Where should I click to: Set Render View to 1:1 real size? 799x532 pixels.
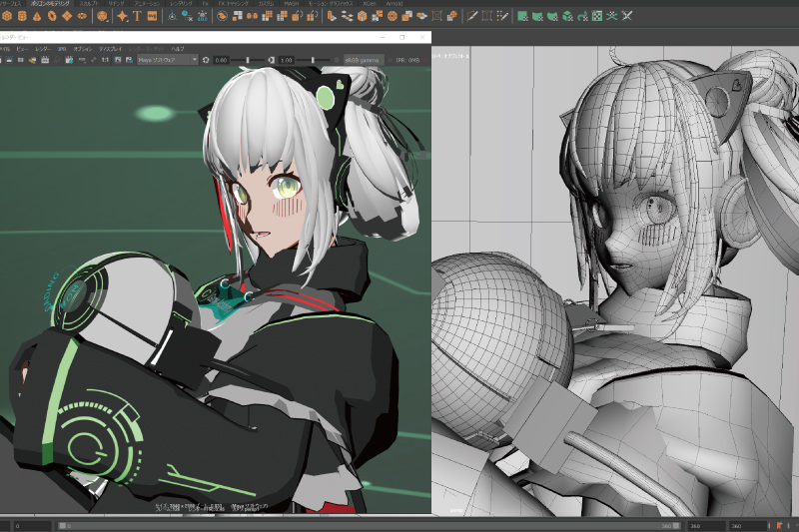click(x=105, y=60)
